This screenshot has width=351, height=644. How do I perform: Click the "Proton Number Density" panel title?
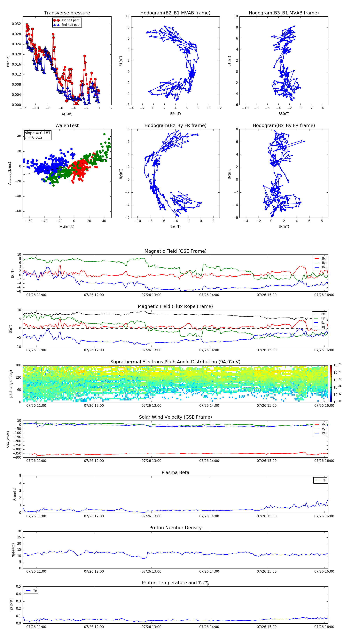tap(175, 528)
